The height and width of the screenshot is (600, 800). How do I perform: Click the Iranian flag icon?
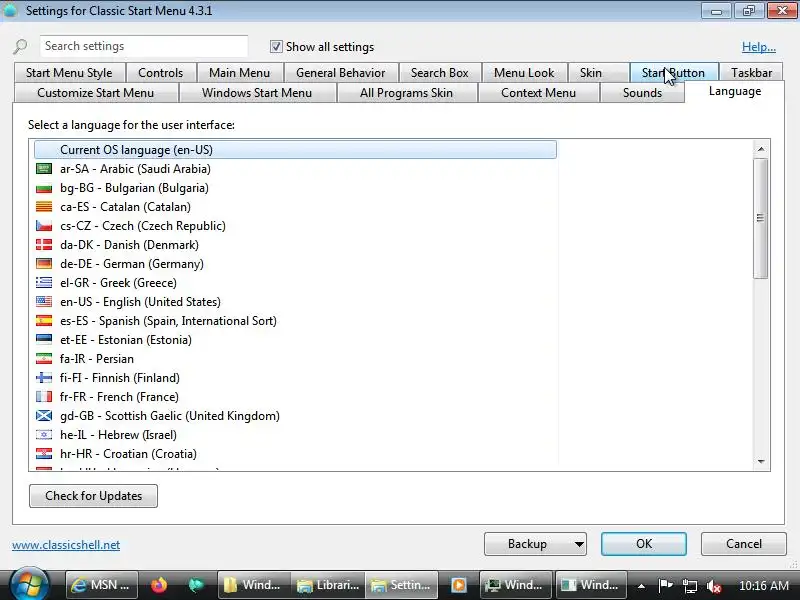[44, 359]
